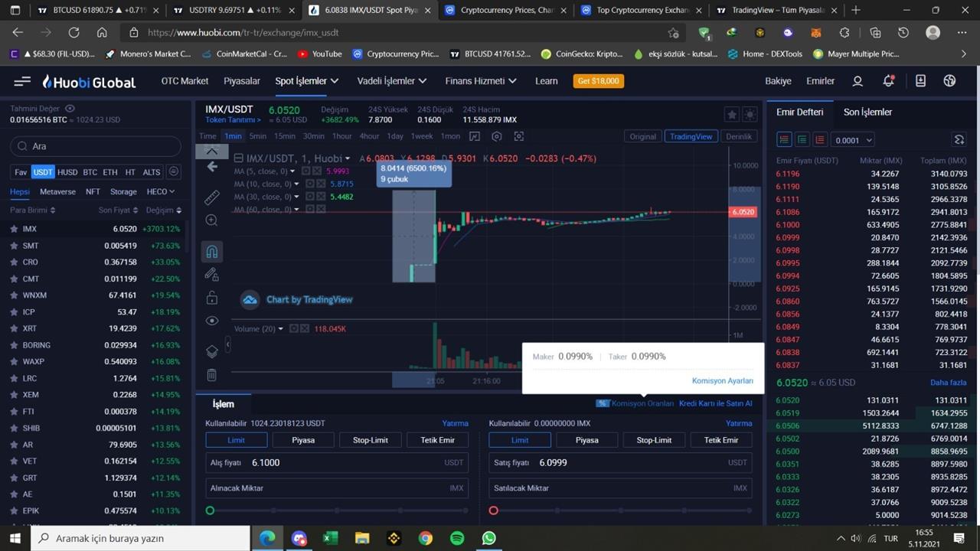Screen dimensions: 980x551
Task: Click the buy amount slider handle
Action: (x=210, y=510)
